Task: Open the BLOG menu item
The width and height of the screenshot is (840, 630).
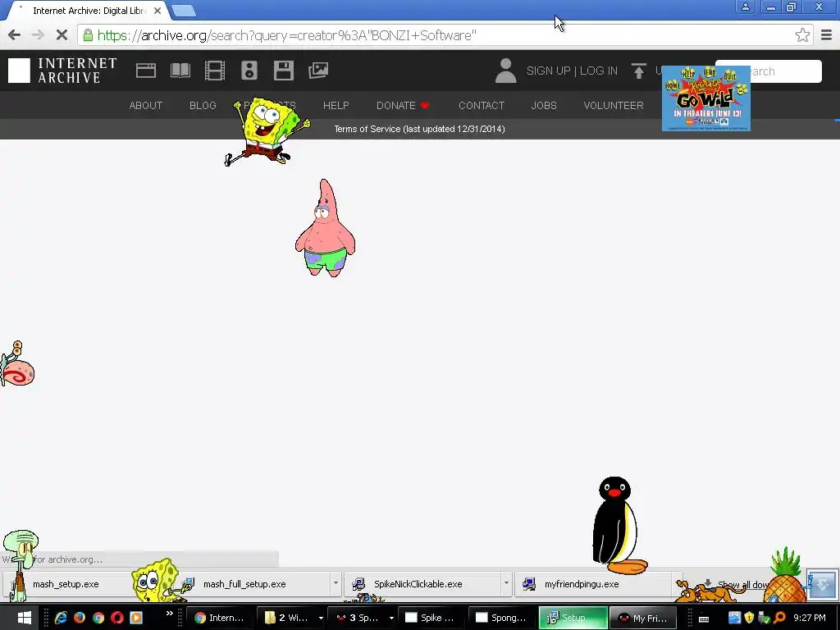Action: pos(203,106)
